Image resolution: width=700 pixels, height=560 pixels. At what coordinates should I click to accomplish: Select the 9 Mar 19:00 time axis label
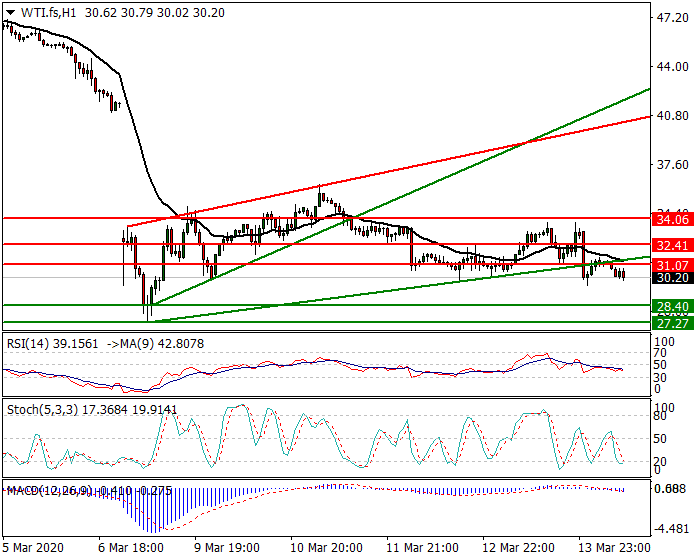coord(227,547)
